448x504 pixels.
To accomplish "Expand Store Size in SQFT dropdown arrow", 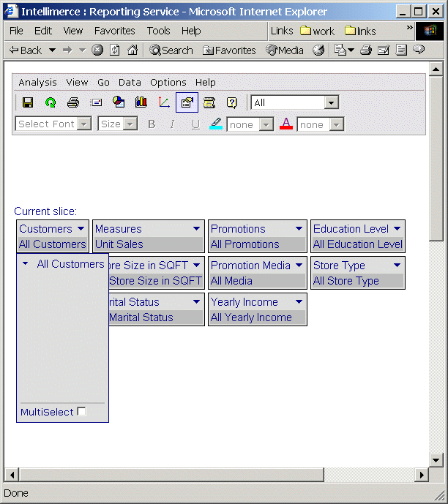I will [196, 266].
